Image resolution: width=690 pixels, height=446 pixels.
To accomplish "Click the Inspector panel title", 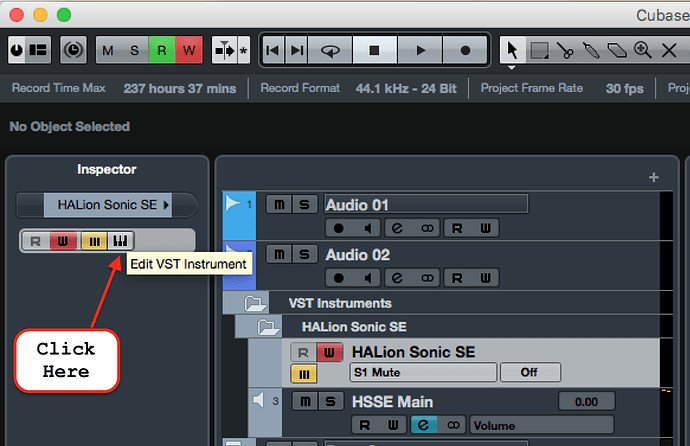I will pyautogui.click(x=106, y=169).
